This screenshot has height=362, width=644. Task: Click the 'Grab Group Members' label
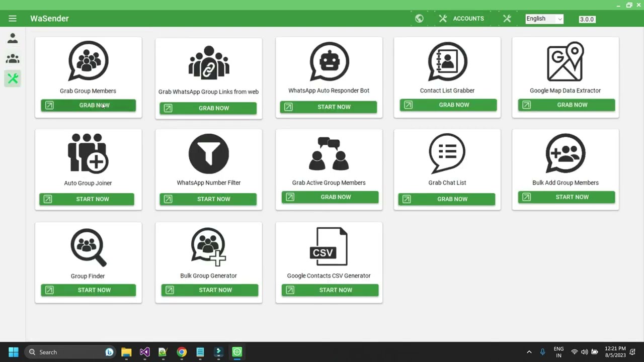88,91
